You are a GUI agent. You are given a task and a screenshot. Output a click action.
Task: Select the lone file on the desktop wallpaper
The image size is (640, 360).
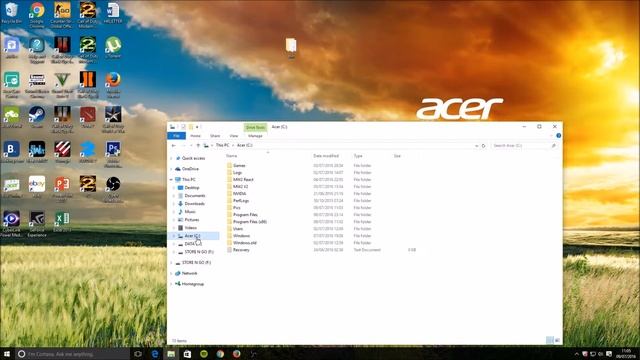pos(291,48)
